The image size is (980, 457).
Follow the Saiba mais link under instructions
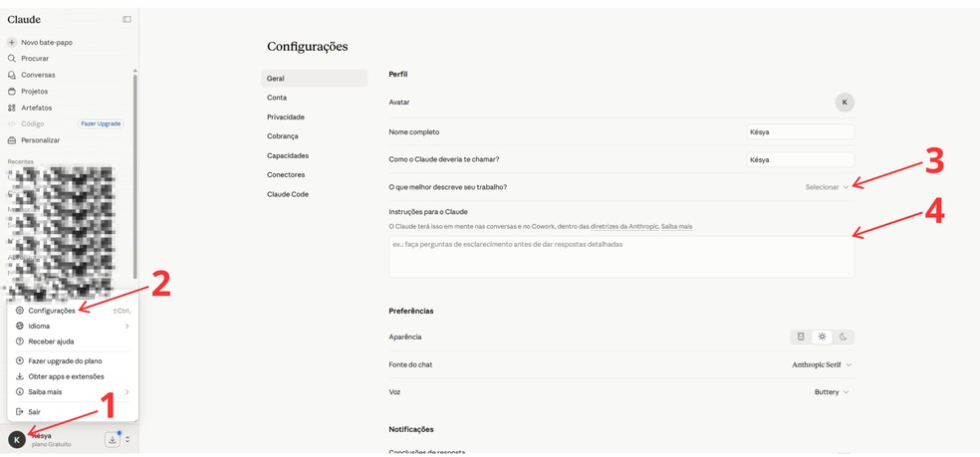(x=676, y=226)
